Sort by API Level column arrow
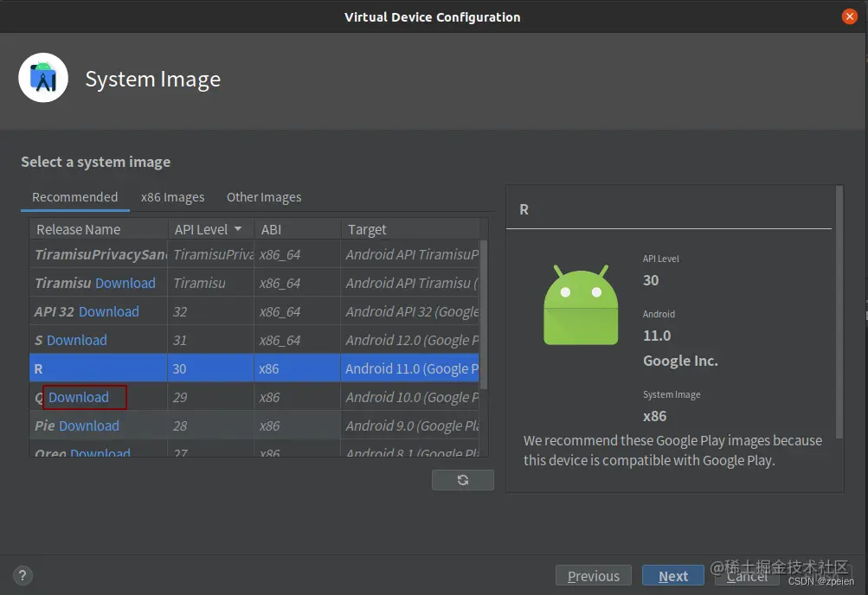This screenshot has width=868, height=595. coord(238,229)
